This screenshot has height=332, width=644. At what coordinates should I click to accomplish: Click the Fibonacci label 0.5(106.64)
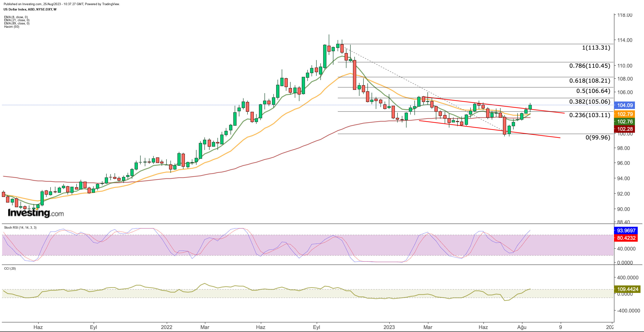click(x=593, y=91)
